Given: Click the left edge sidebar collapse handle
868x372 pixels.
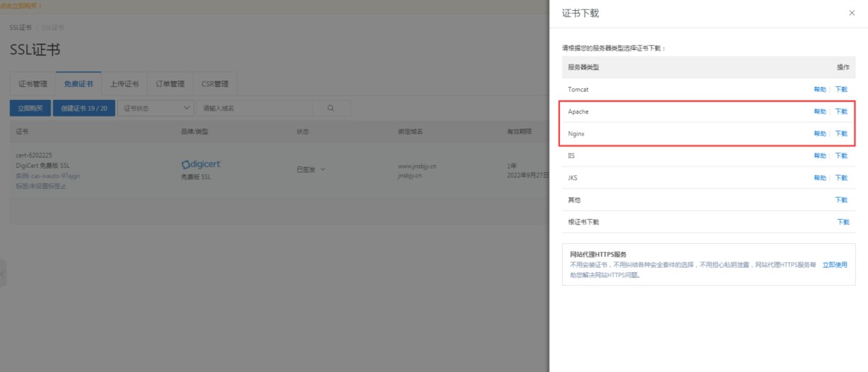Looking at the screenshot, I should pos(3,274).
